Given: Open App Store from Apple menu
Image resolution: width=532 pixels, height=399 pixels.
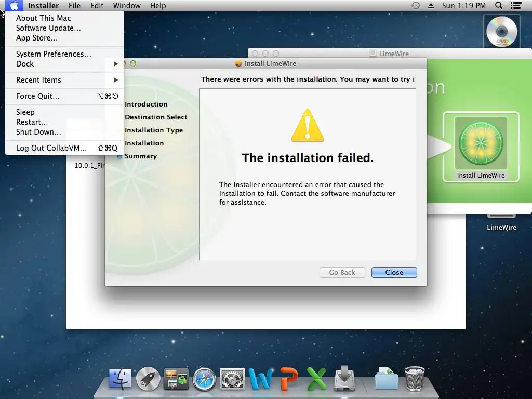Looking at the screenshot, I should coord(37,37).
